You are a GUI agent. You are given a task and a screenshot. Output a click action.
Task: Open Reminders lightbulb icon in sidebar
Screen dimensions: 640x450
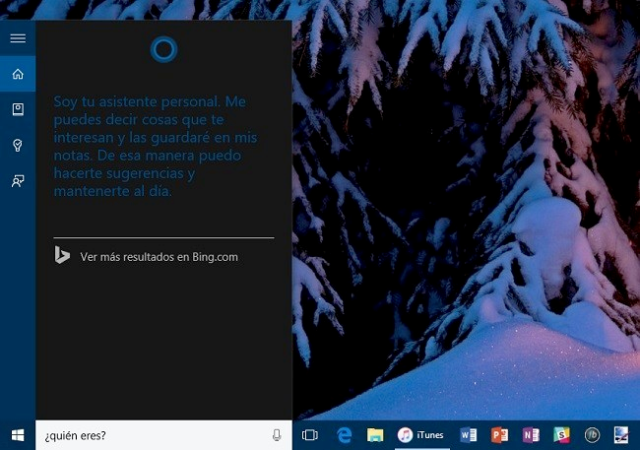[17, 145]
